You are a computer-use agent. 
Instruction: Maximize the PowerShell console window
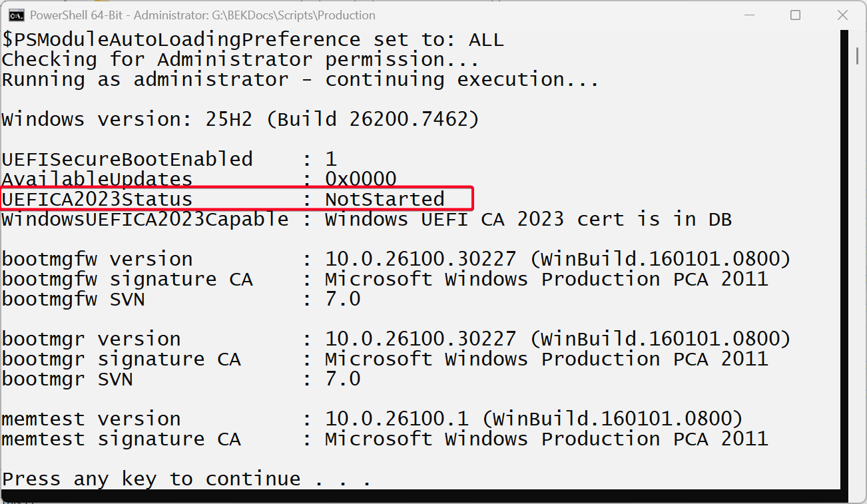point(795,15)
